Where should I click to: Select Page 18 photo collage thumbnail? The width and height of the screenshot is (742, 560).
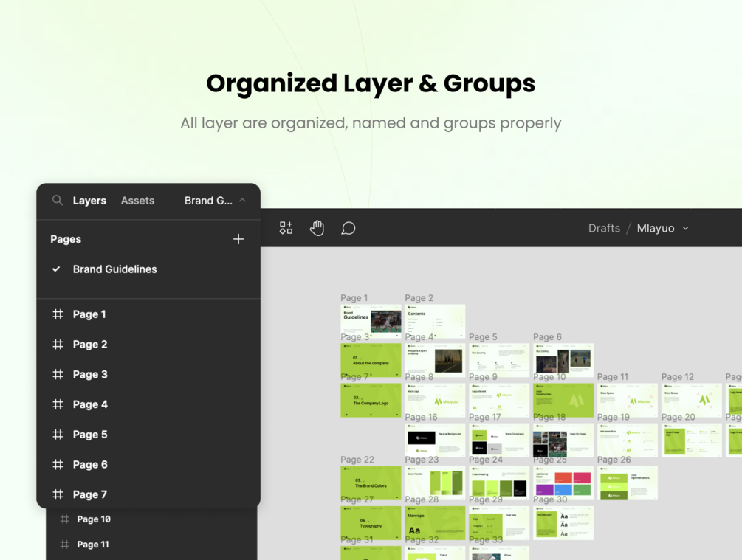[563, 440]
